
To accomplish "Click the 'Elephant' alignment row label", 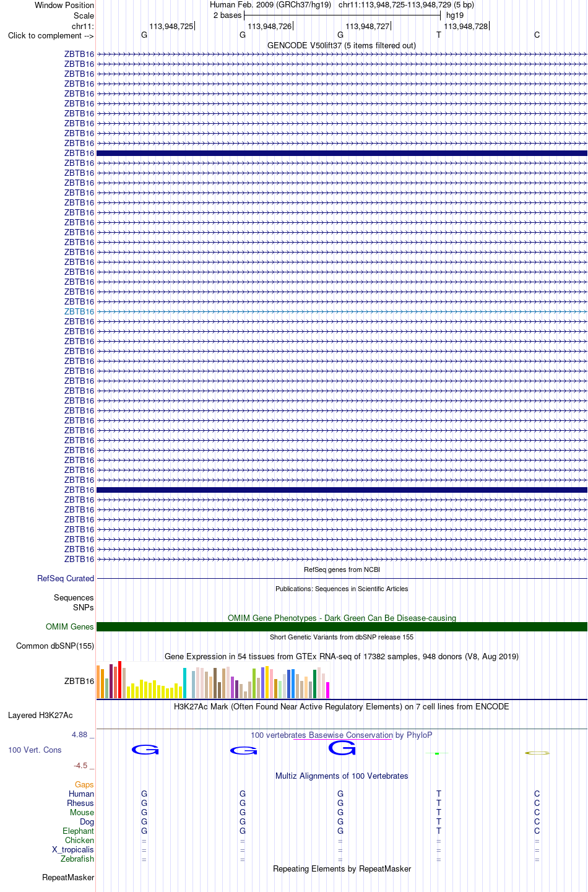I will [x=79, y=831].
